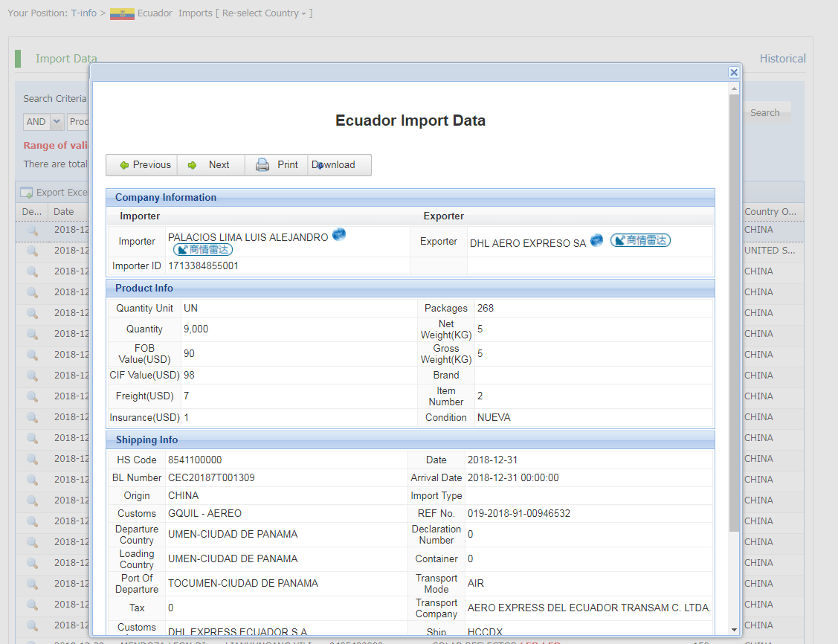The height and width of the screenshot is (644, 838).
Task: Click dialog scrollbar up arrow
Action: point(734,88)
